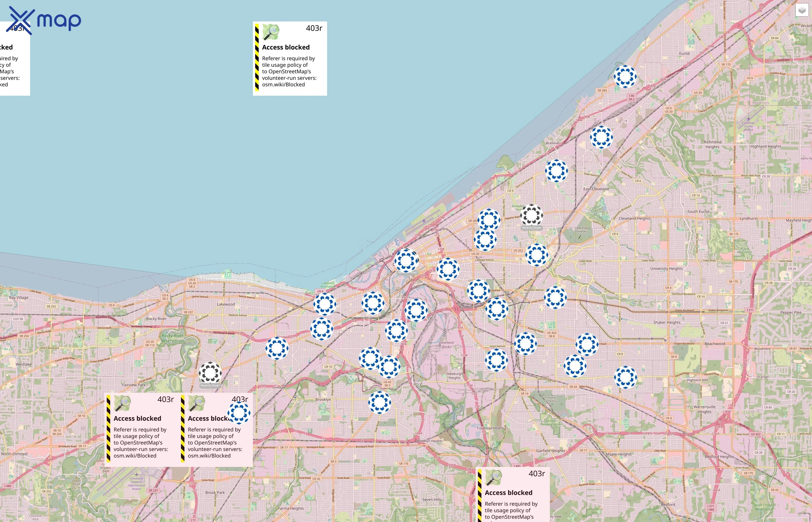Select blue marker just below exit 193
The height and width of the screenshot is (522, 812).
tap(373, 303)
